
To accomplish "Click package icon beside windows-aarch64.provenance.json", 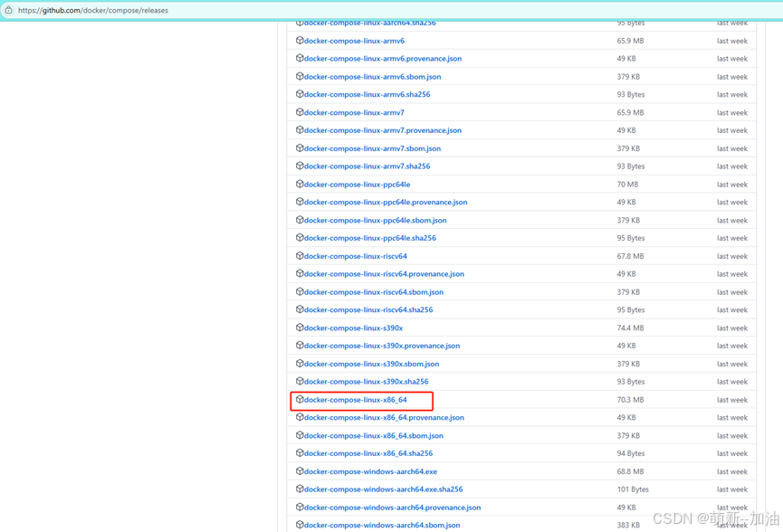I will [300, 508].
